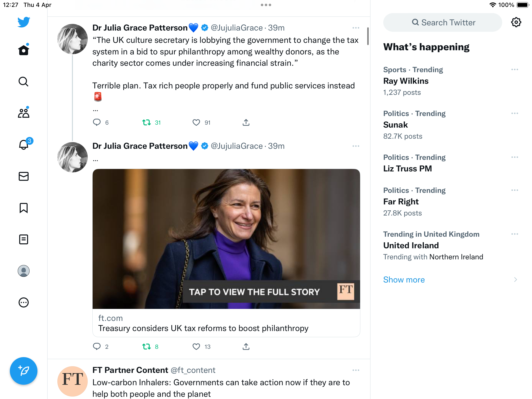Open the United Ireland trending topic

pos(411,245)
